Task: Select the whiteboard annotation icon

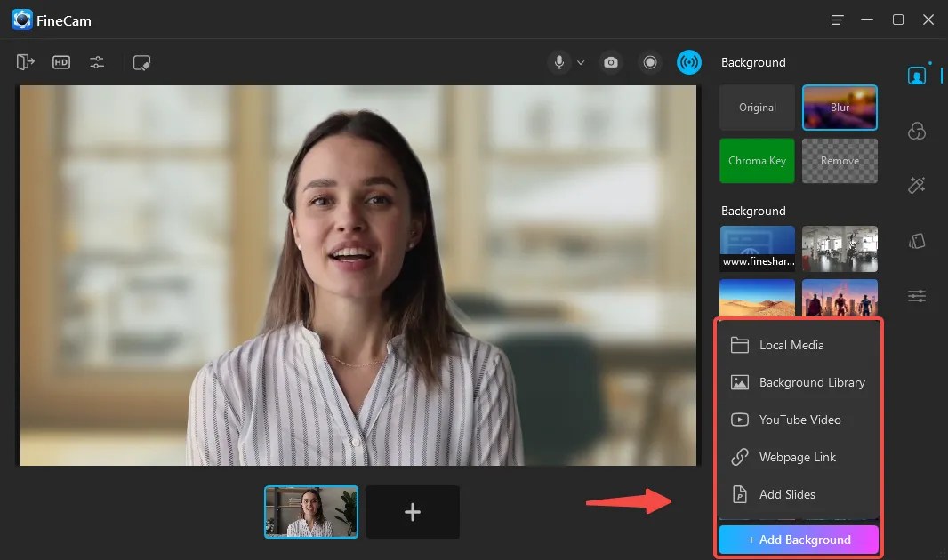Action: 141,61
